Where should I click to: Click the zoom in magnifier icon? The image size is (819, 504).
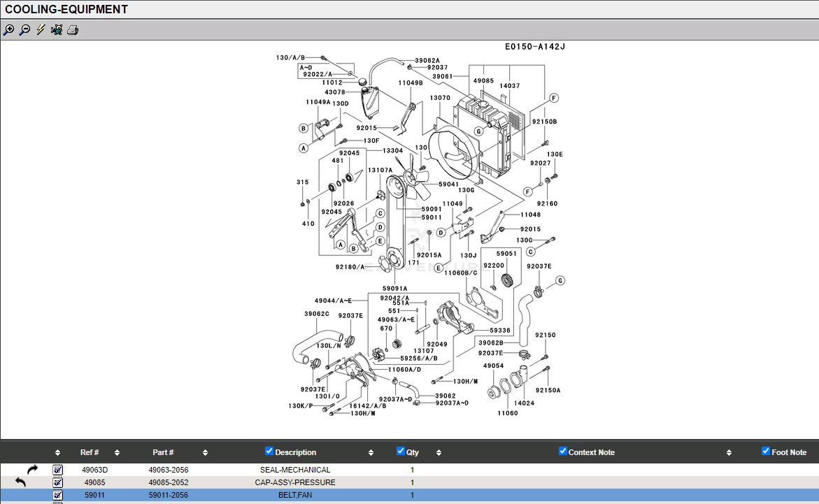click(8, 30)
